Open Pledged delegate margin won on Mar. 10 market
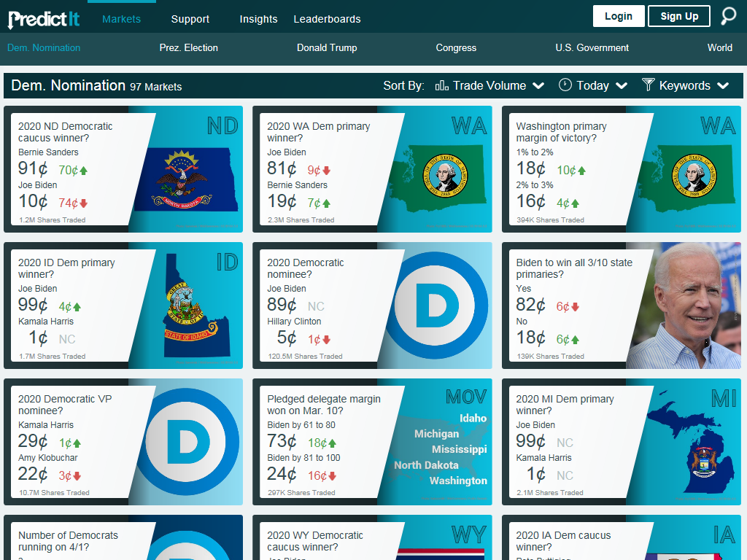This screenshot has height=560, width=747. click(x=323, y=404)
